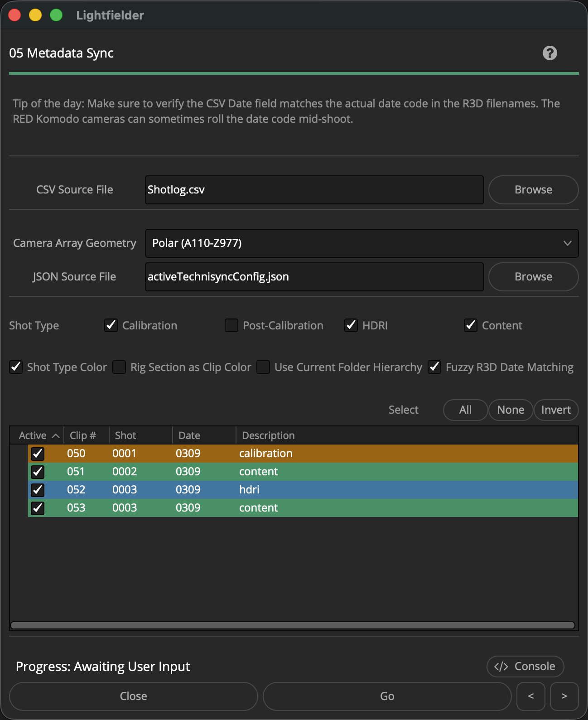Click the green maximize window button
This screenshot has height=720, width=588.
pyautogui.click(x=56, y=15)
